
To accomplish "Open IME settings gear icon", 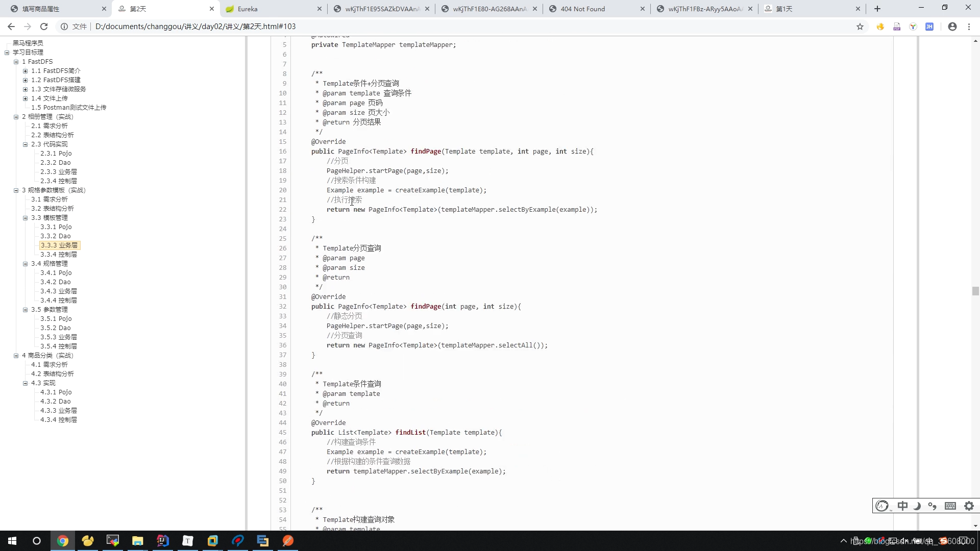I will point(969,506).
